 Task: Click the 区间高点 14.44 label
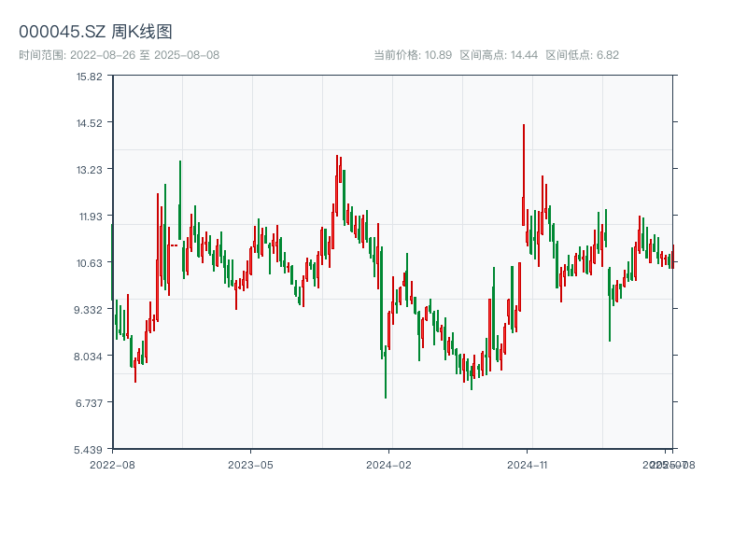[x=499, y=55]
